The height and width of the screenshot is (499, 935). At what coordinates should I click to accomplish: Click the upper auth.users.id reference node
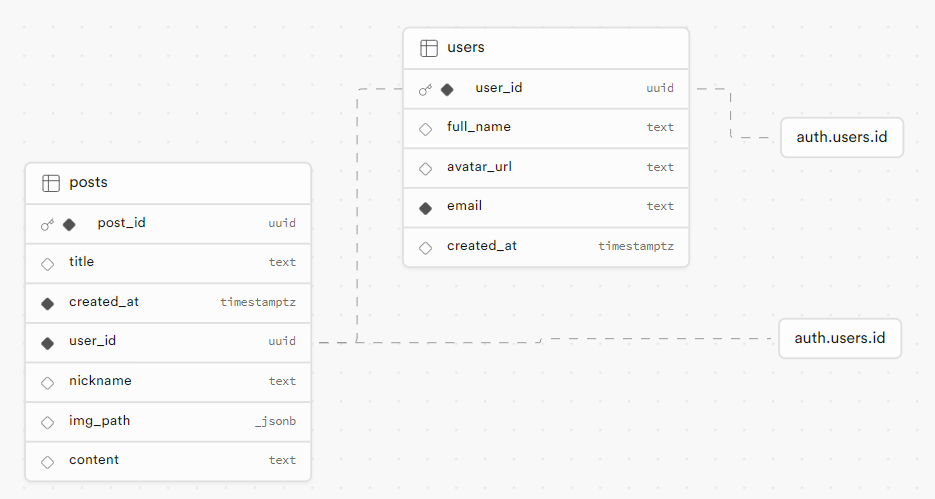click(842, 138)
